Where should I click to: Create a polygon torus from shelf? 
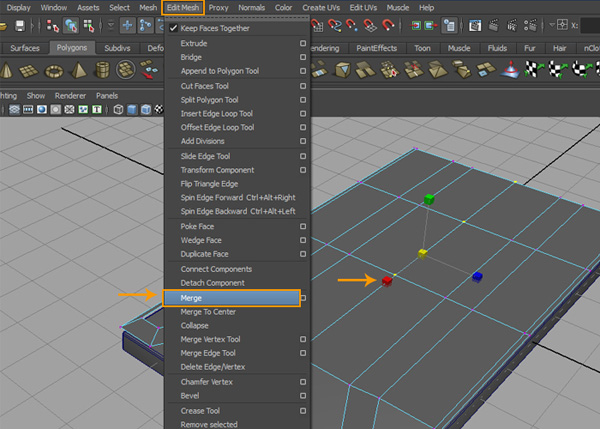pyautogui.click(x=54, y=71)
